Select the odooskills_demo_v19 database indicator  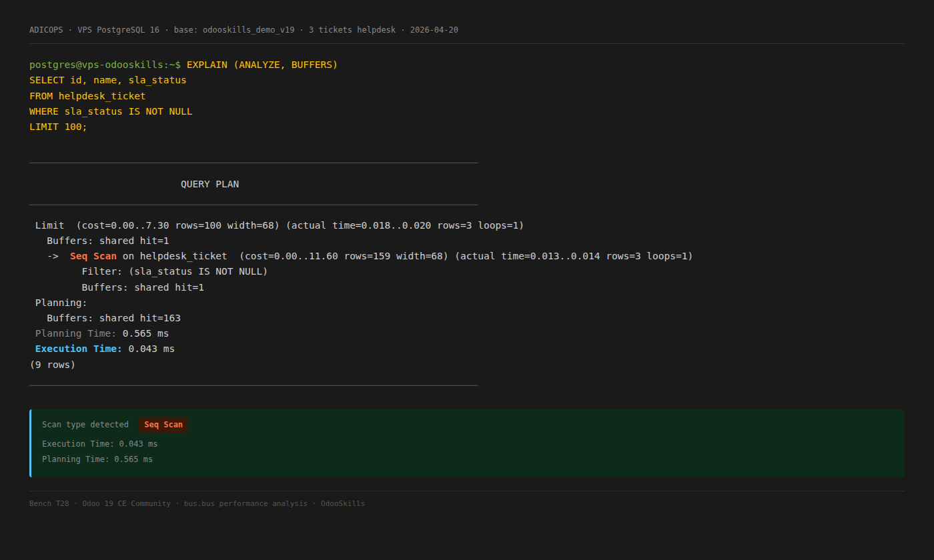pyautogui.click(x=248, y=29)
